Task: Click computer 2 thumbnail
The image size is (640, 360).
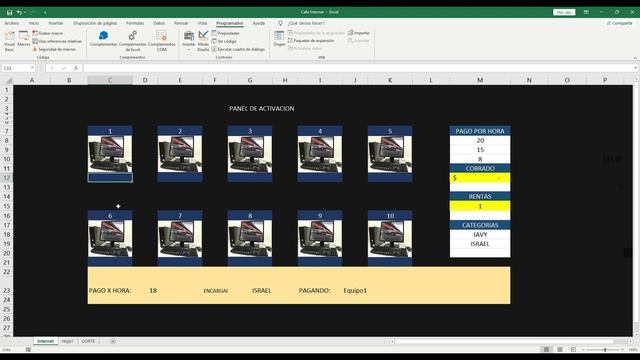Action: (180, 154)
